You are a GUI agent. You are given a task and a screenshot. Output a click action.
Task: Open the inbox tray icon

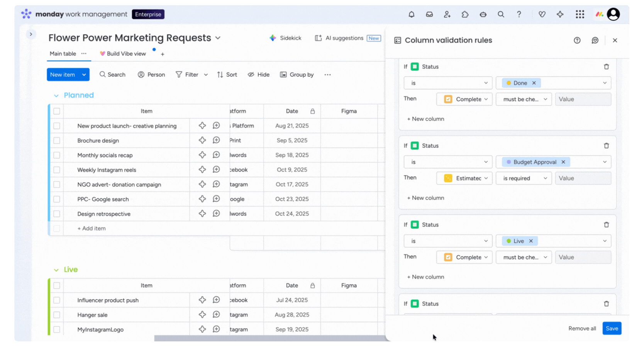click(x=429, y=14)
